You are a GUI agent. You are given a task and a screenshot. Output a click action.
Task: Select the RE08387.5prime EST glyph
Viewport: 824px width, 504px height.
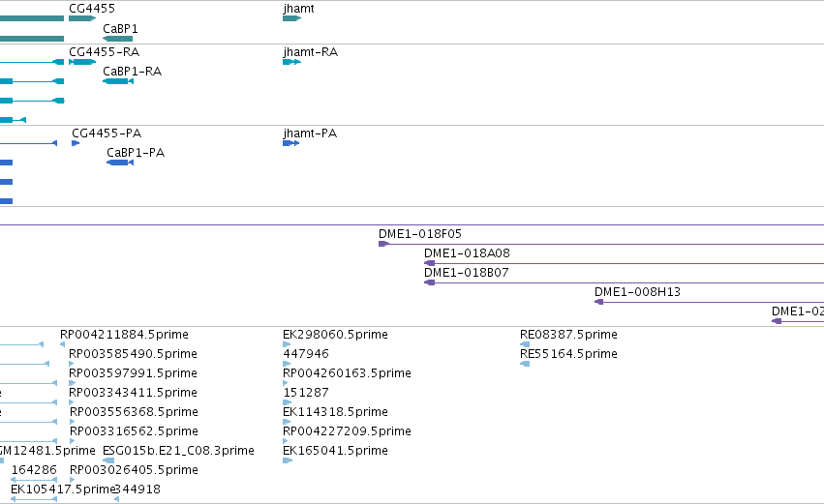(525, 344)
